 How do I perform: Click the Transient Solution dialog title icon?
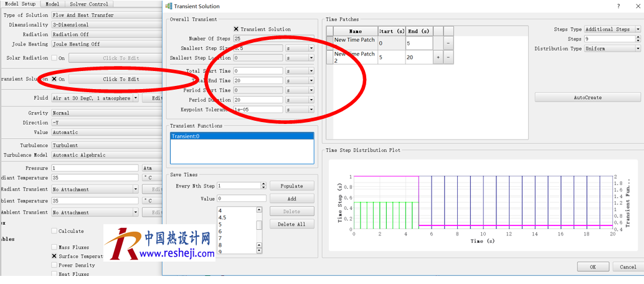click(x=169, y=6)
